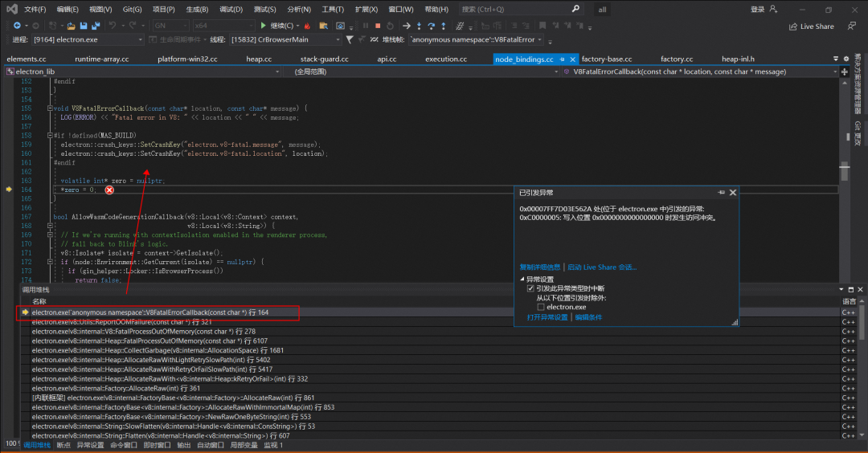868x453 pixels.
Task: Click the search box 搜索 (Ctrl+Q)
Action: point(520,9)
